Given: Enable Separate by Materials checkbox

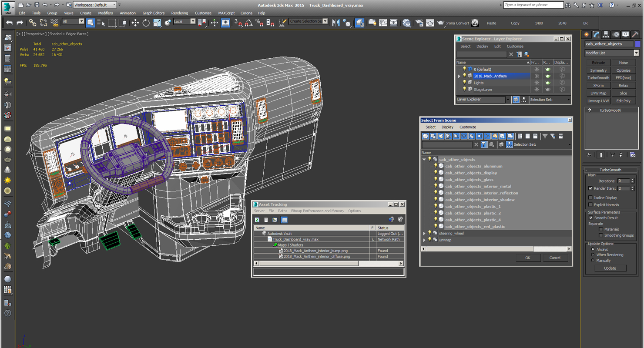Looking at the screenshot, I should (601, 229).
